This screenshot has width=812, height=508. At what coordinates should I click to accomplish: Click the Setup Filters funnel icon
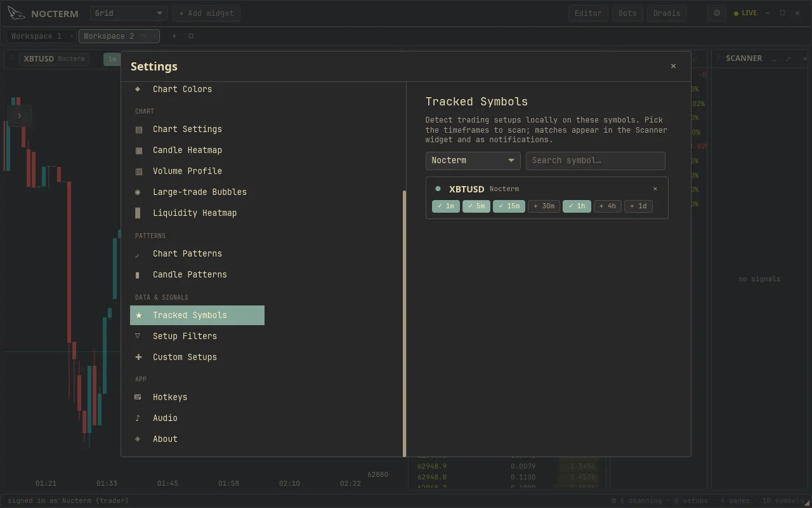pyautogui.click(x=138, y=336)
